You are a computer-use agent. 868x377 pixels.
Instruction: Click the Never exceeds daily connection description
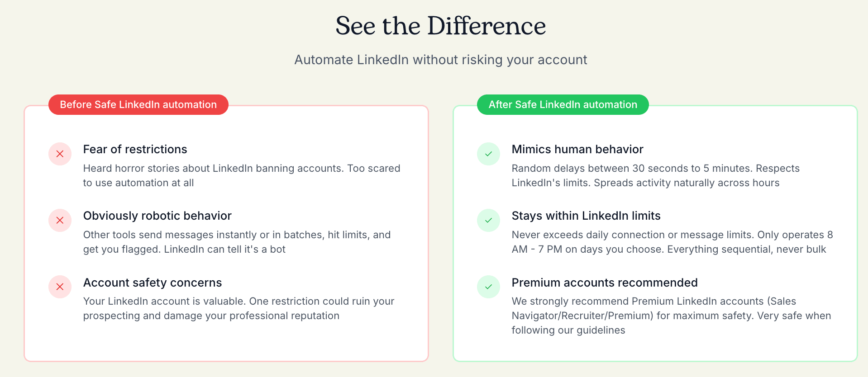pyautogui.click(x=672, y=242)
